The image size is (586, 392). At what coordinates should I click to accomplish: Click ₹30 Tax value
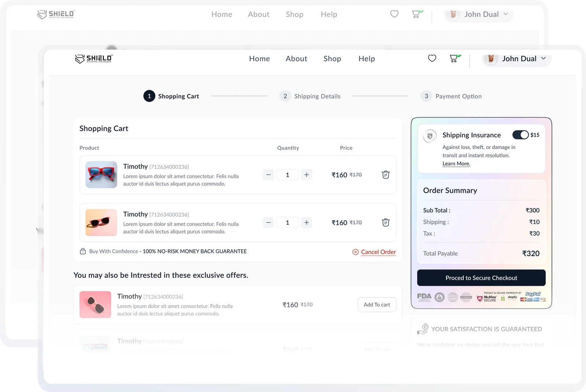[534, 233]
